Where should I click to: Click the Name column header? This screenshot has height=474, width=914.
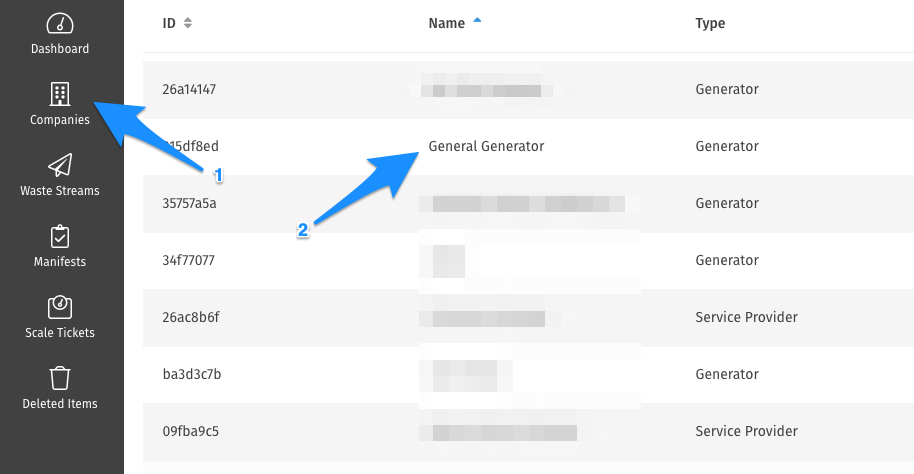(447, 23)
